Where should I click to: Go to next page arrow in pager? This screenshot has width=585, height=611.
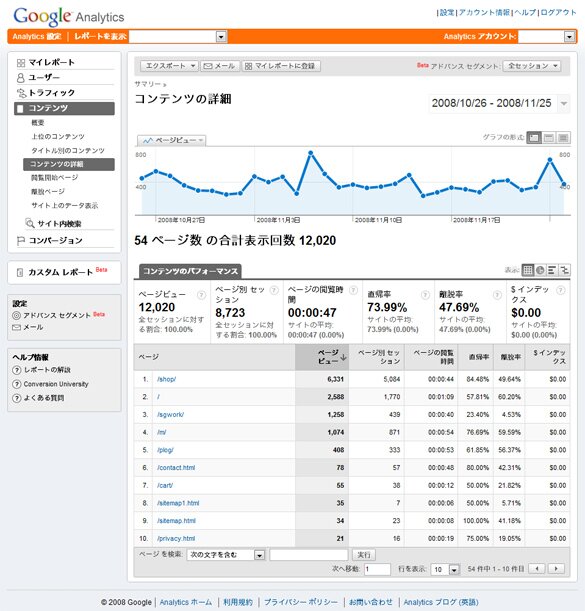pyautogui.click(x=556, y=569)
